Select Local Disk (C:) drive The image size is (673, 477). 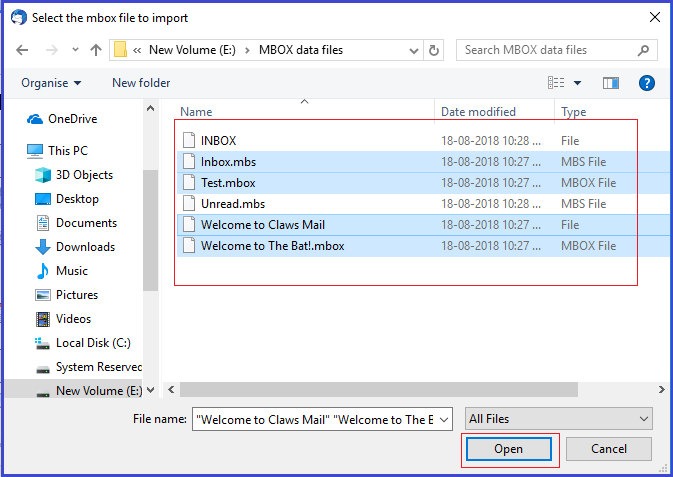pos(93,343)
